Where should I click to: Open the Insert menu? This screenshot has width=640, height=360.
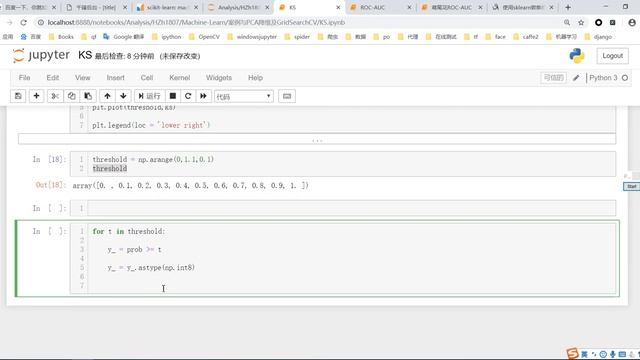[x=116, y=78]
